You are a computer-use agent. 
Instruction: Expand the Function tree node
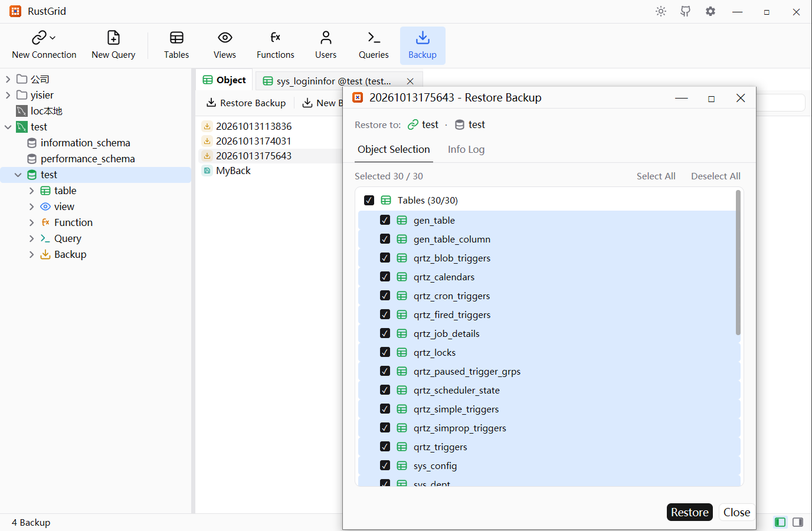[x=31, y=222]
